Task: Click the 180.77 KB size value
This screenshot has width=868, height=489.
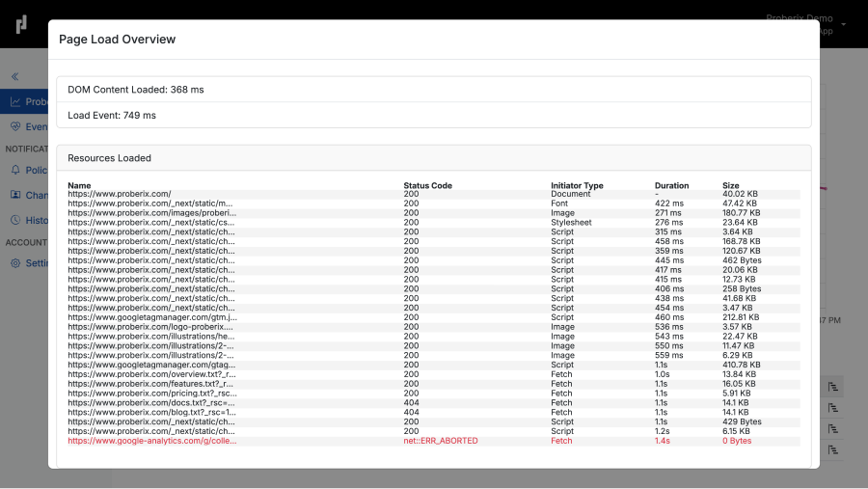Action: pyautogui.click(x=742, y=212)
